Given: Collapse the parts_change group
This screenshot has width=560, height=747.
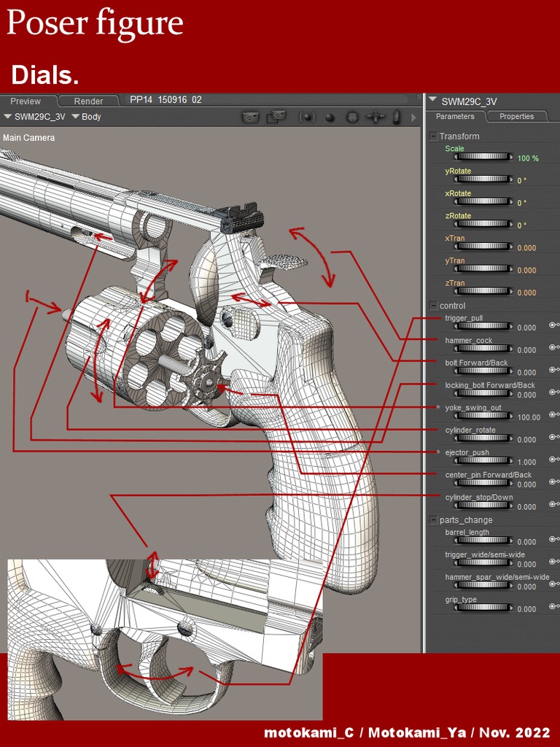Looking at the screenshot, I should (433, 519).
